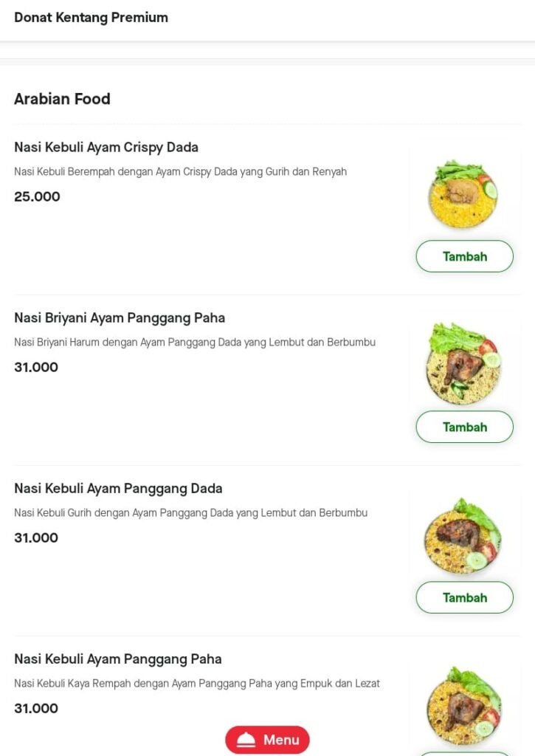Add Nasi Kebuli Ayam Panggang Dada with Tambah
This screenshot has height=756, width=535.
click(x=465, y=597)
